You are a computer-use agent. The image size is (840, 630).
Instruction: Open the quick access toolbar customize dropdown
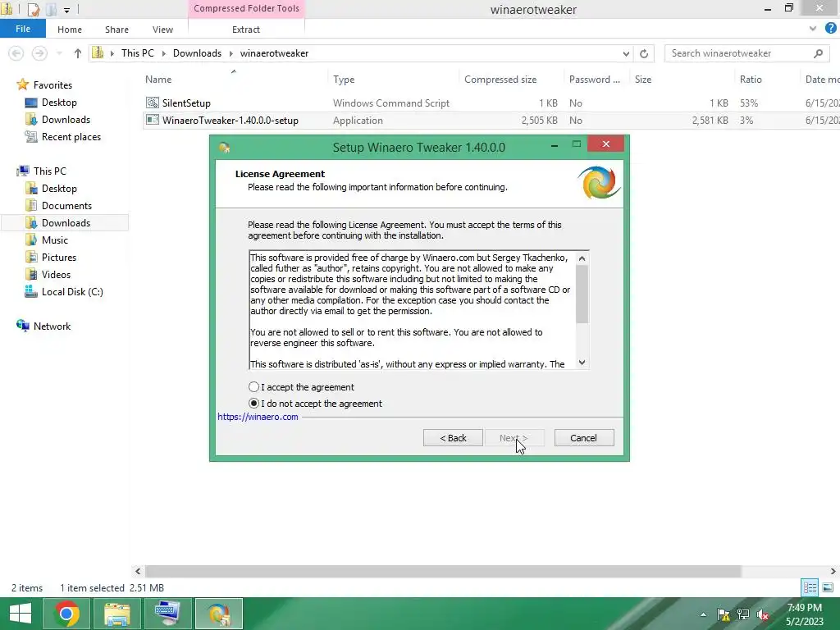click(66, 9)
